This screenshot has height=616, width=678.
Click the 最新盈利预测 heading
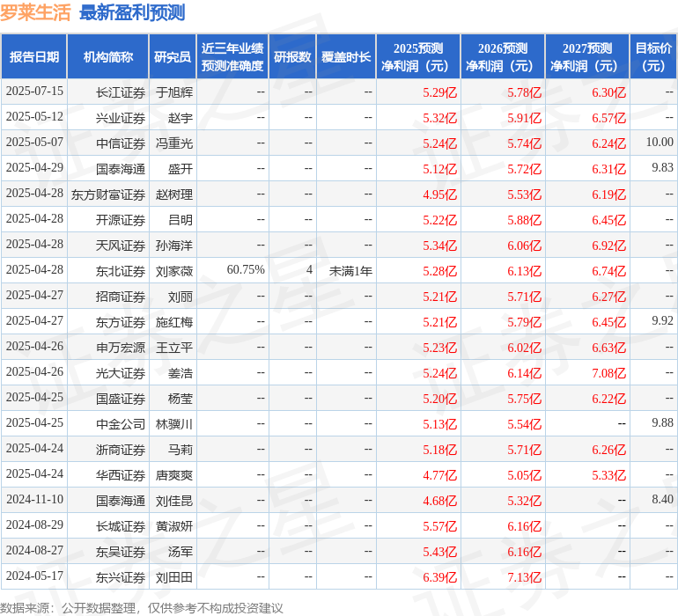point(132,12)
